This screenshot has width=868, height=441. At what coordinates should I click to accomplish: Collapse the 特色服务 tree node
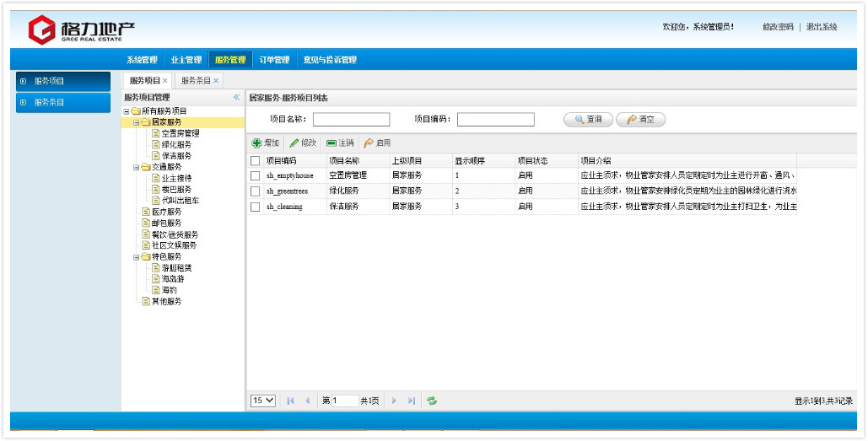(x=136, y=256)
